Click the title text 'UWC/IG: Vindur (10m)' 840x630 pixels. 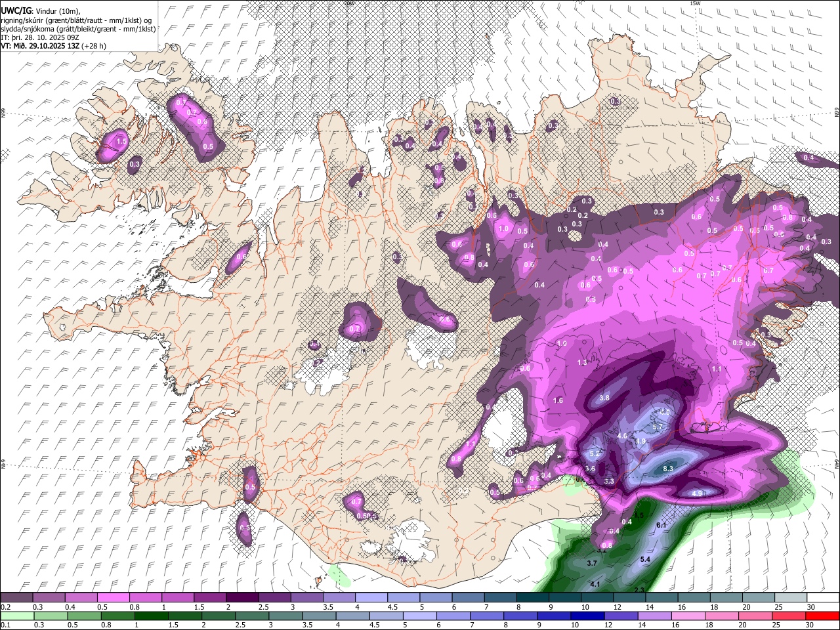tap(40, 11)
